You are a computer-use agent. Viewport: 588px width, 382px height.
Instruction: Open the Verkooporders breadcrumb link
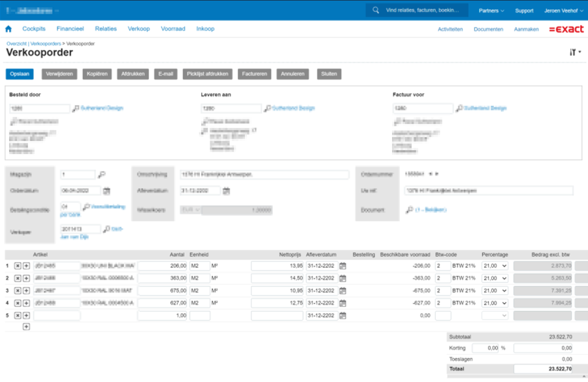(48, 43)
